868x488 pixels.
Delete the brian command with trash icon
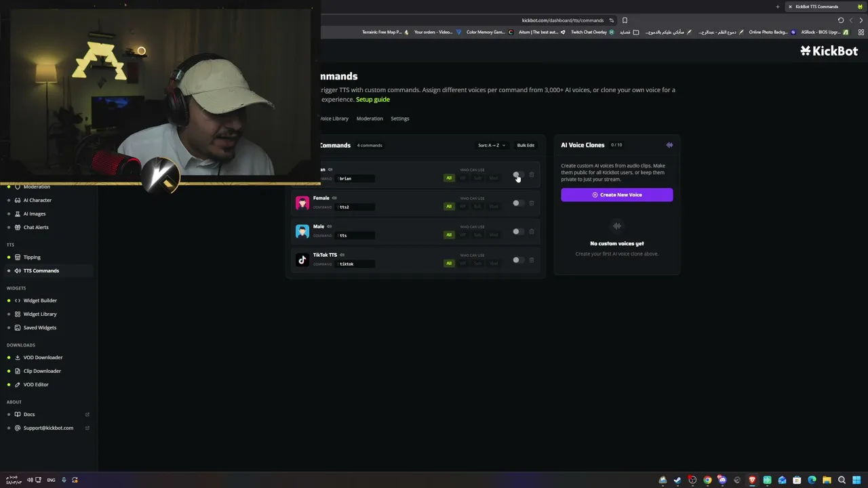point(532,175)
